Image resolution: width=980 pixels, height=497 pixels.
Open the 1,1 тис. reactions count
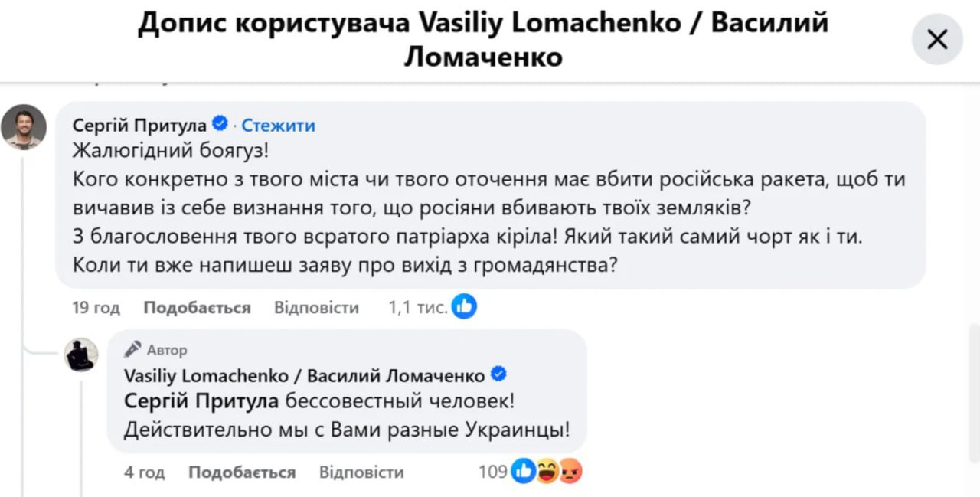(x=417, y=308)
